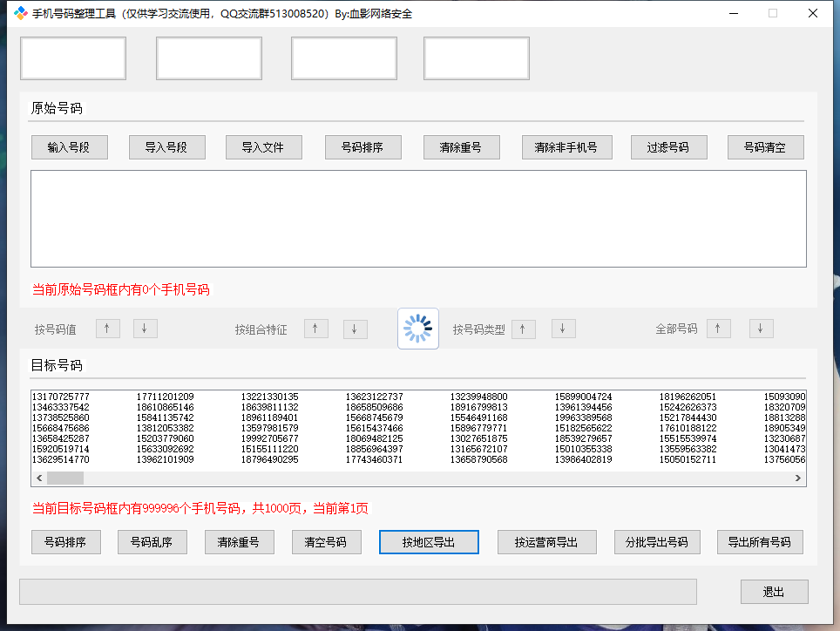840x631 pixels.
Task: Click the first empty input box at top
Action: point(72,58)
